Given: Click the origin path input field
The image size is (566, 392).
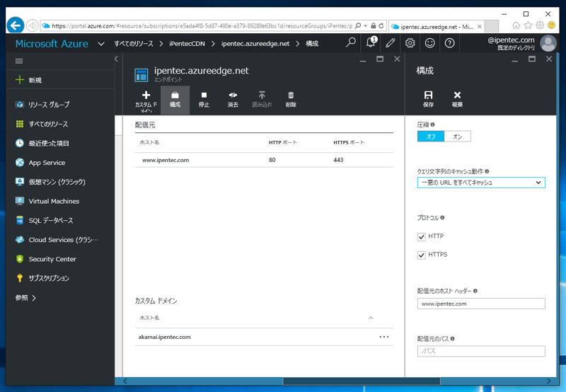Looking at the screenshot, I should pos(481,351).
